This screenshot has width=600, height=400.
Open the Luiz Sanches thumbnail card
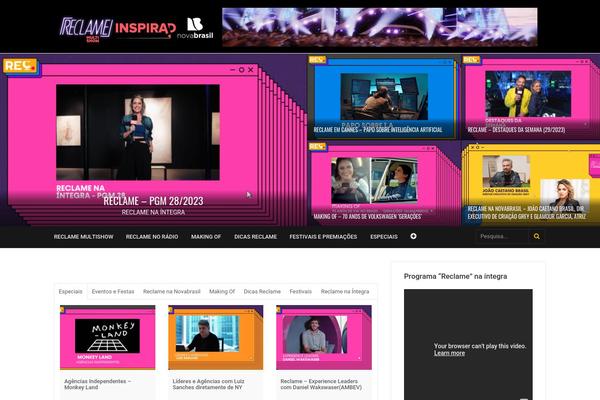[215, 337]
